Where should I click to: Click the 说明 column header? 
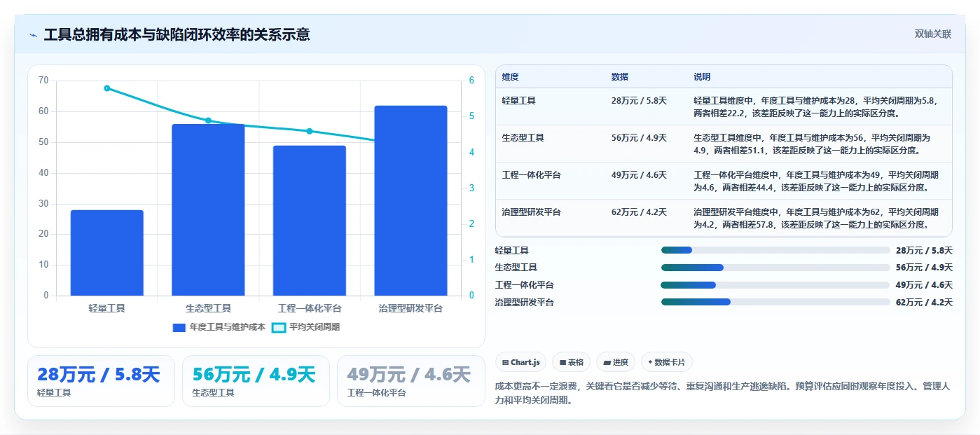click(702, 77)
